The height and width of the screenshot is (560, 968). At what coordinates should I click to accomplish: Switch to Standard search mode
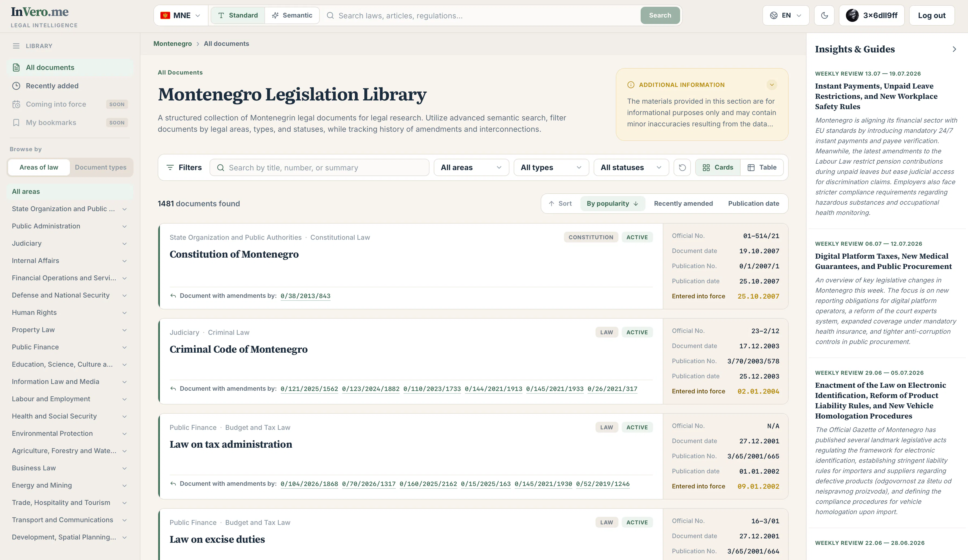tap(238, 15)
